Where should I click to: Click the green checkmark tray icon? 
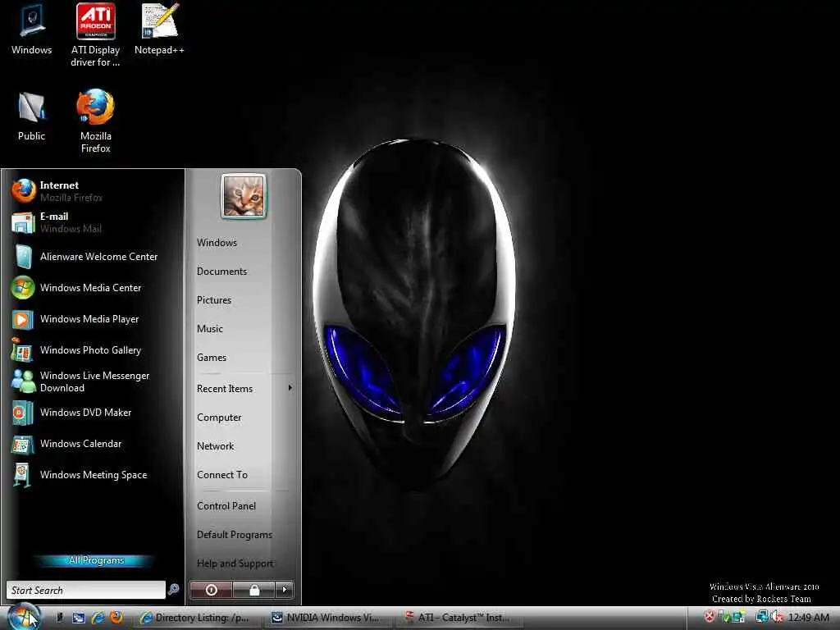tap(724, 617)
